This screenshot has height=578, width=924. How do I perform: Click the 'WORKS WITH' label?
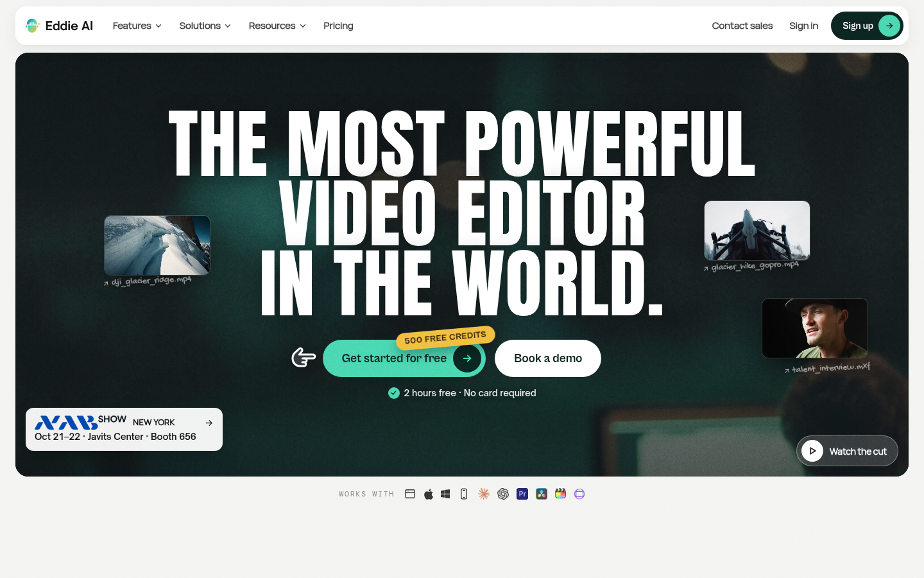coord(366,495)
